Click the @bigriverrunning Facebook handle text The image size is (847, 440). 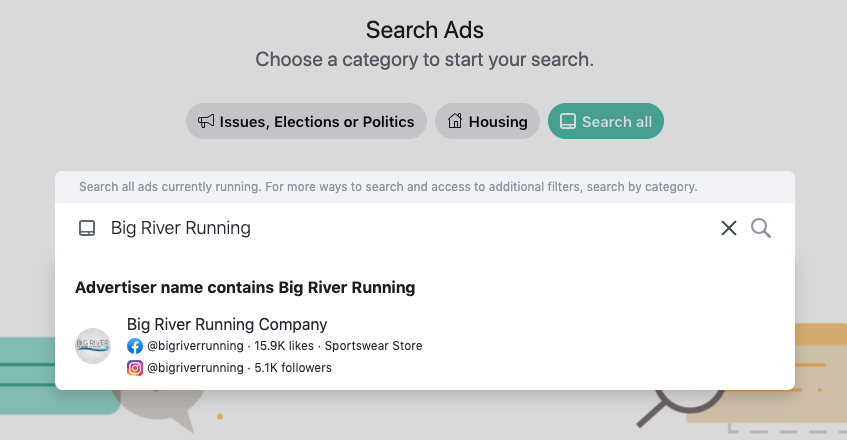click(195, 346)
